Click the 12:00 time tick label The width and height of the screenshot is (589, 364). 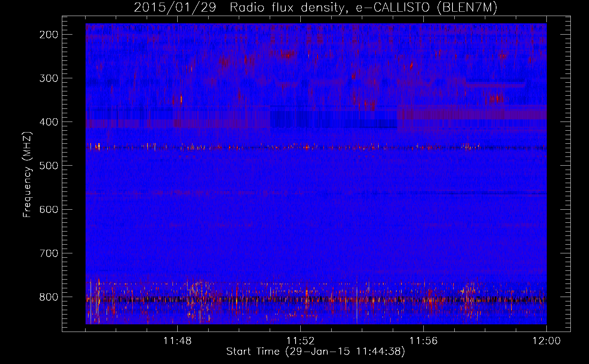(546, 341)
